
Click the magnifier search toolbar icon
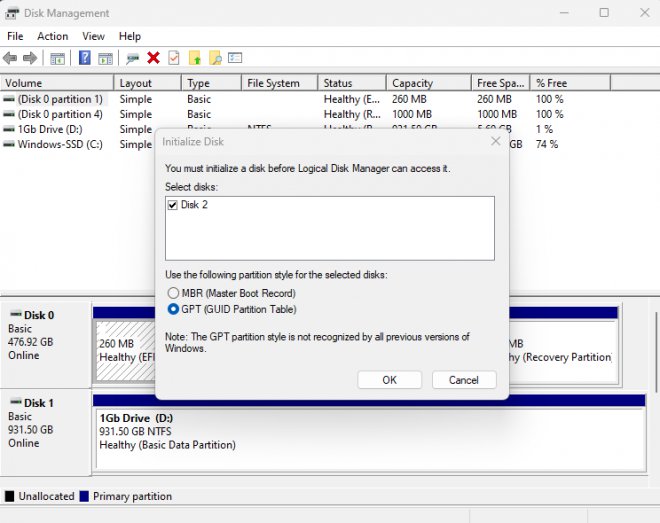click(214, 58)
